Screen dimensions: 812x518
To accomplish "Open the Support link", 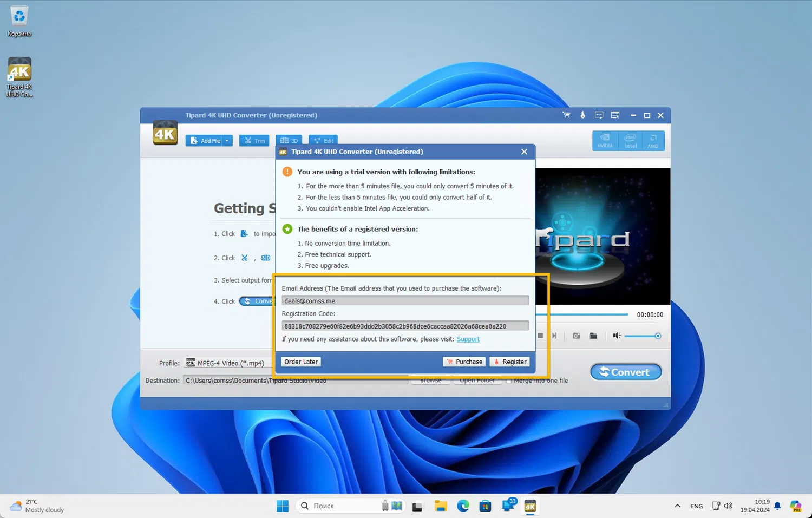I will (468, 339).
